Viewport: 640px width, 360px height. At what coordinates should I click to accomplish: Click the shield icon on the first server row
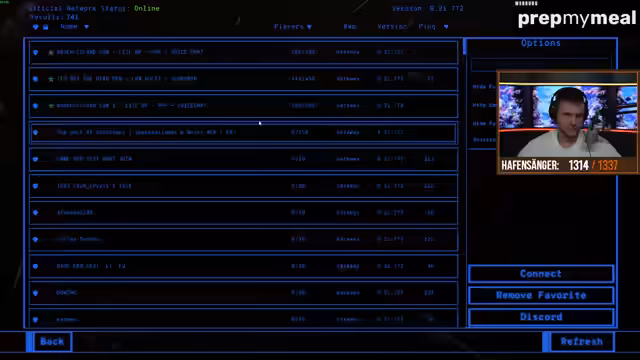(x=36, y=52)
